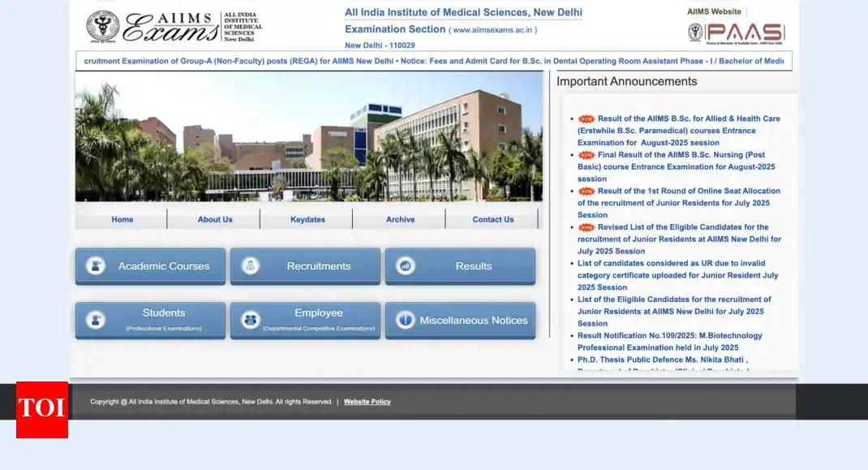Image resolution: width=868 pixels, height=470 pixels.
Task: Click the All India Institute of Medical Sciences title
Action: pos(463,12)
